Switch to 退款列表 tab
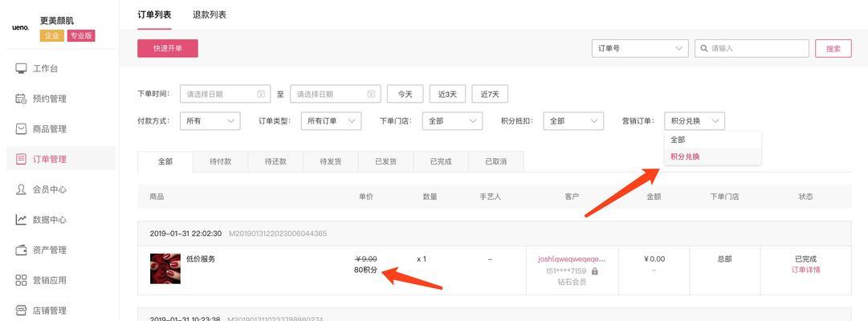Viewport: 868px width, 321px height. pos(210,15)
